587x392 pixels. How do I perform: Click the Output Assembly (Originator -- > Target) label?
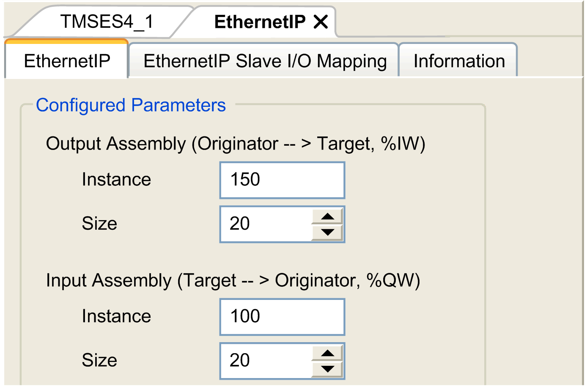point(235,144)
